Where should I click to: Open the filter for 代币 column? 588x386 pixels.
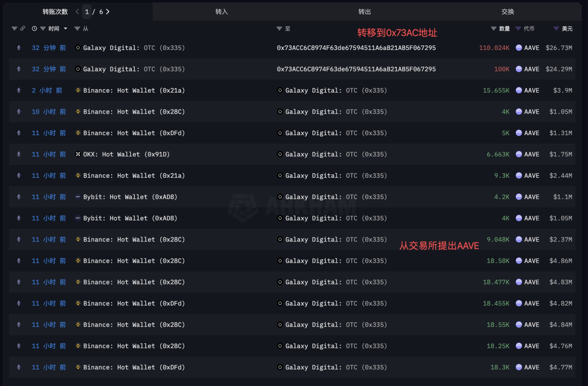pos(518,29)
